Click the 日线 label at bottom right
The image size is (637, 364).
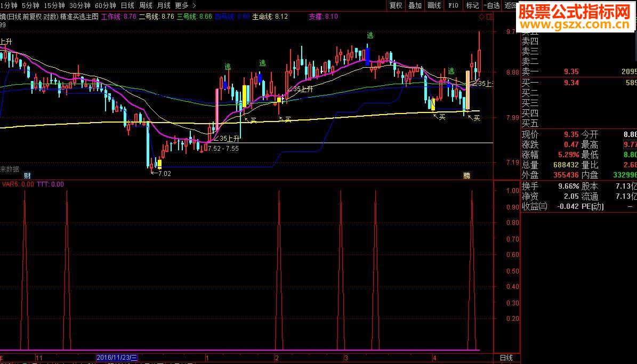(x=506, y=358)
